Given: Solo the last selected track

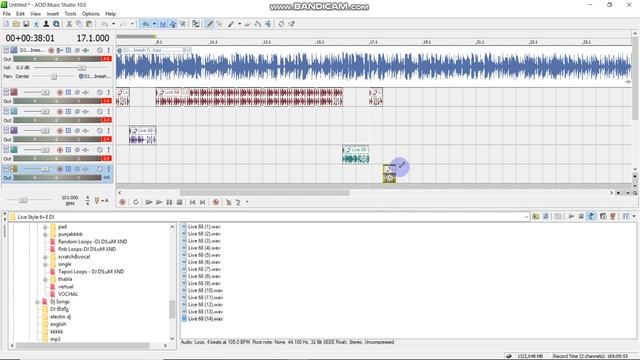Looking at the screenshot, I should [109, 169].
